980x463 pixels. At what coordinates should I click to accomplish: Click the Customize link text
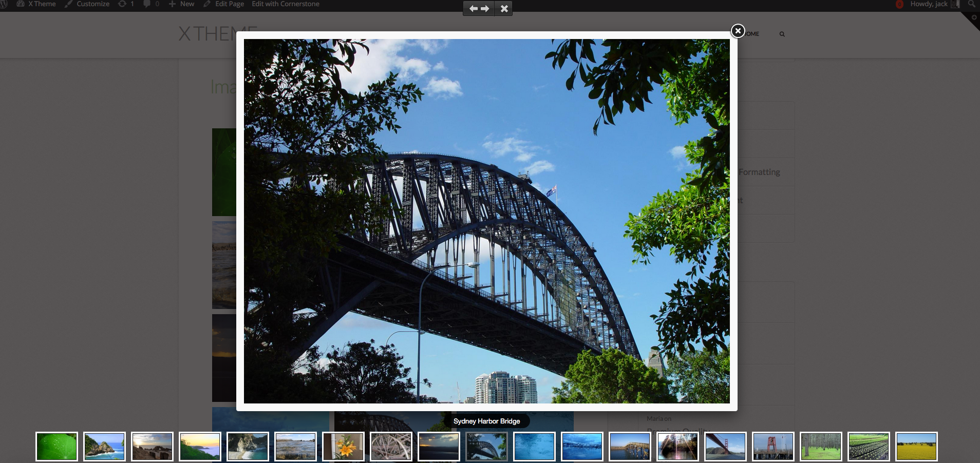coord(93,4)
